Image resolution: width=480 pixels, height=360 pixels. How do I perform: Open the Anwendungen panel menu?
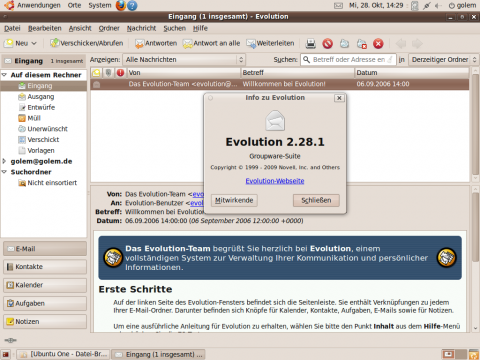(x=39, y=5)
